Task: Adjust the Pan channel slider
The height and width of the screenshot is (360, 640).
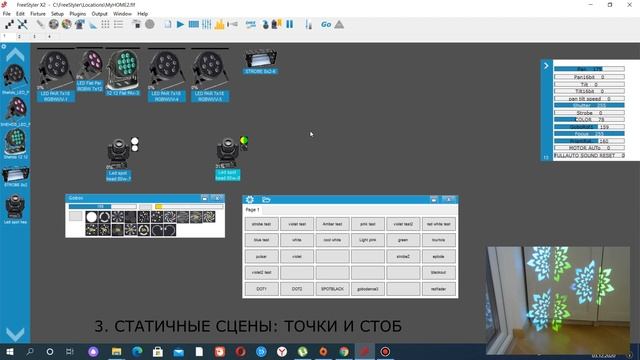Action: click(x=589, y=69)
